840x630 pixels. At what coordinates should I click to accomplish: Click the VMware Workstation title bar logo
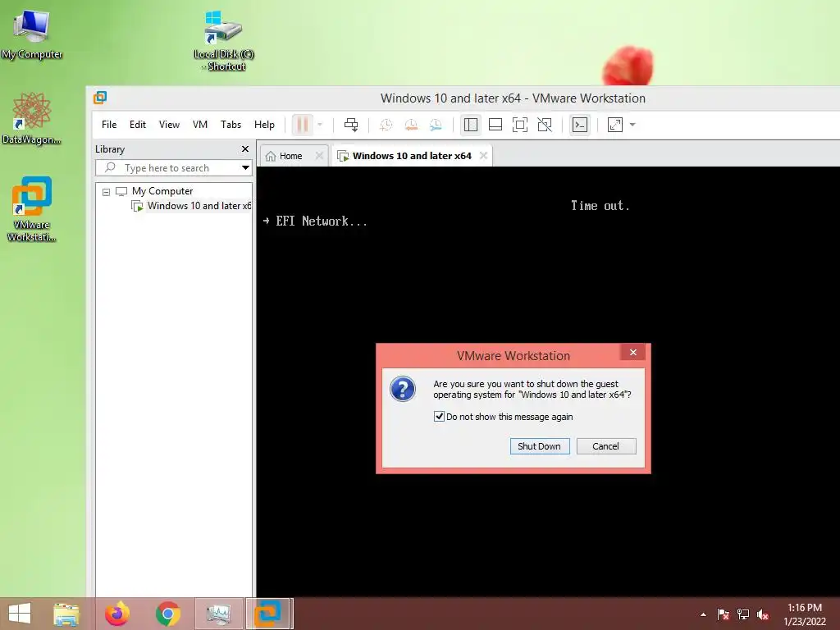tap(100, 98)
